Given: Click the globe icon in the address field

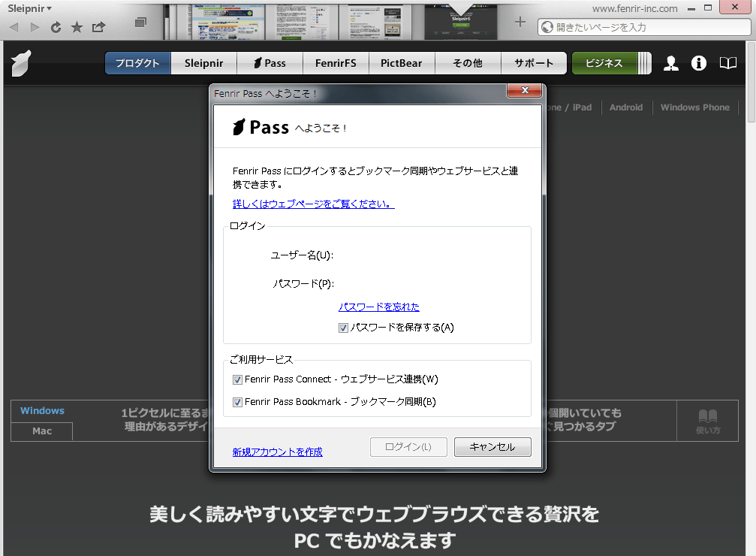Looking at the screenshot, I should [547, 28].
